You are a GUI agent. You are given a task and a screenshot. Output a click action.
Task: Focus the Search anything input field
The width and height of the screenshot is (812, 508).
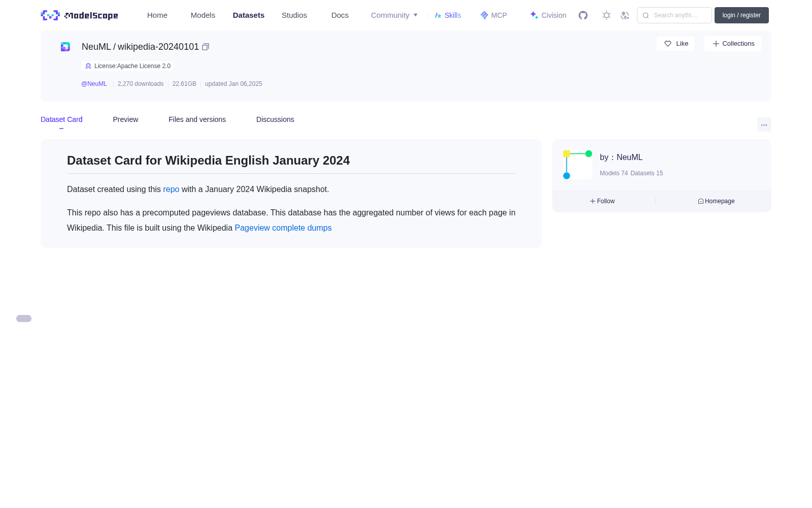[674, 15]
